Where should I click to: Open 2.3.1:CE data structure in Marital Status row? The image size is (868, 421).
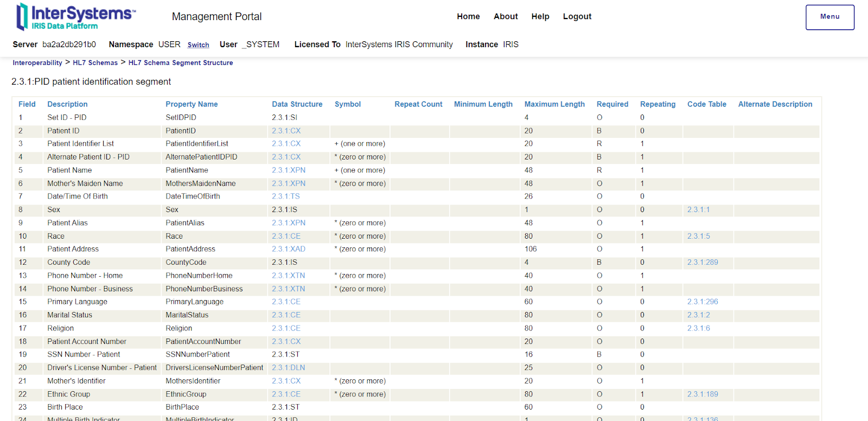point(286,315)
